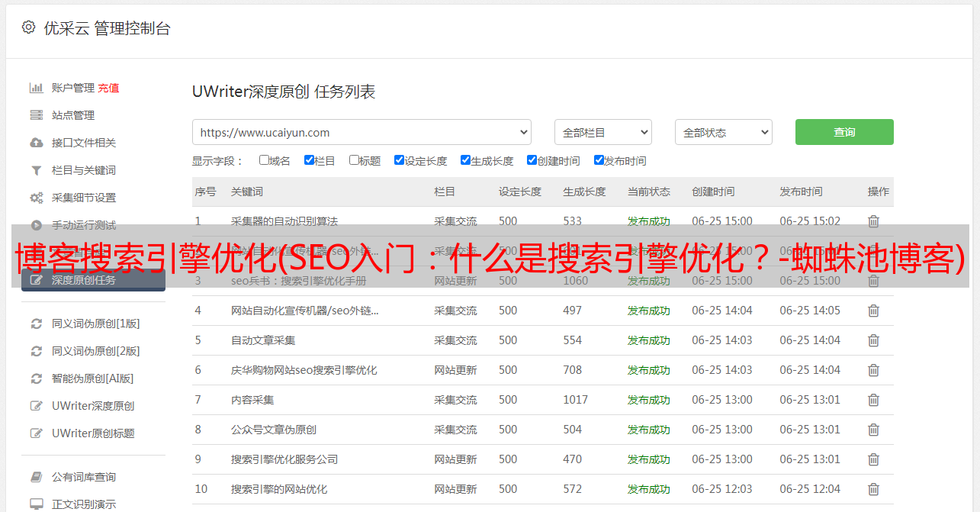Expand the 全部栏目 dropdown

pos(603,132)
